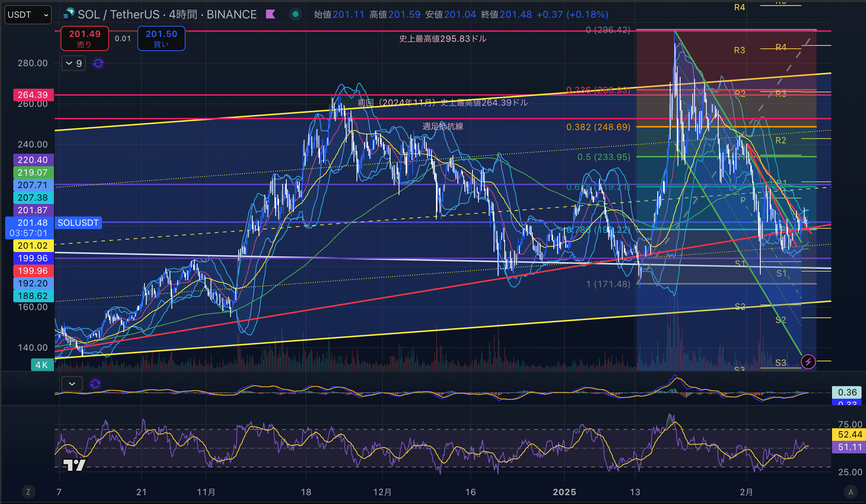Open the USDT currency dropdown
Image resolution: width=866 pixels, height=504 pixels.
[28, 15]
